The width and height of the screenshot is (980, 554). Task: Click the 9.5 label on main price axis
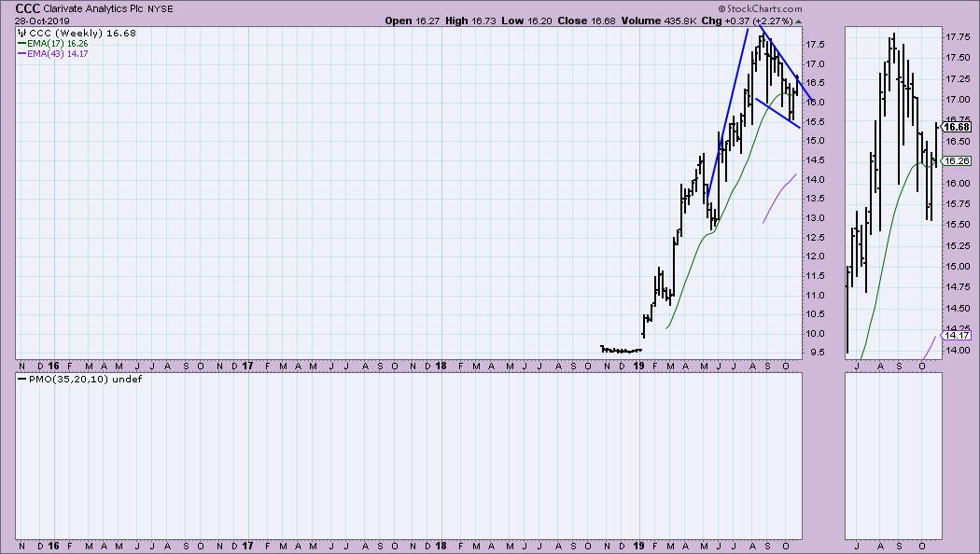coord(817,353)
